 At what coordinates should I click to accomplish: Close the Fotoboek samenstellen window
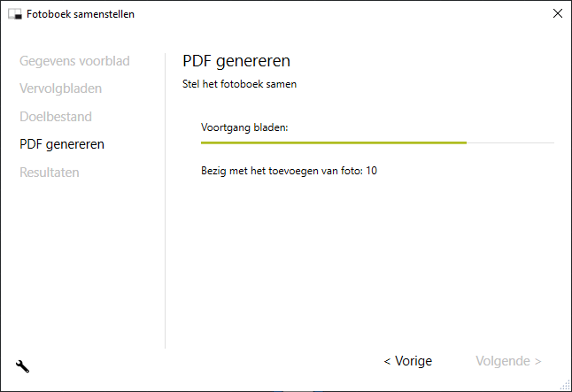pyautogui.click(x=557, y=13)
